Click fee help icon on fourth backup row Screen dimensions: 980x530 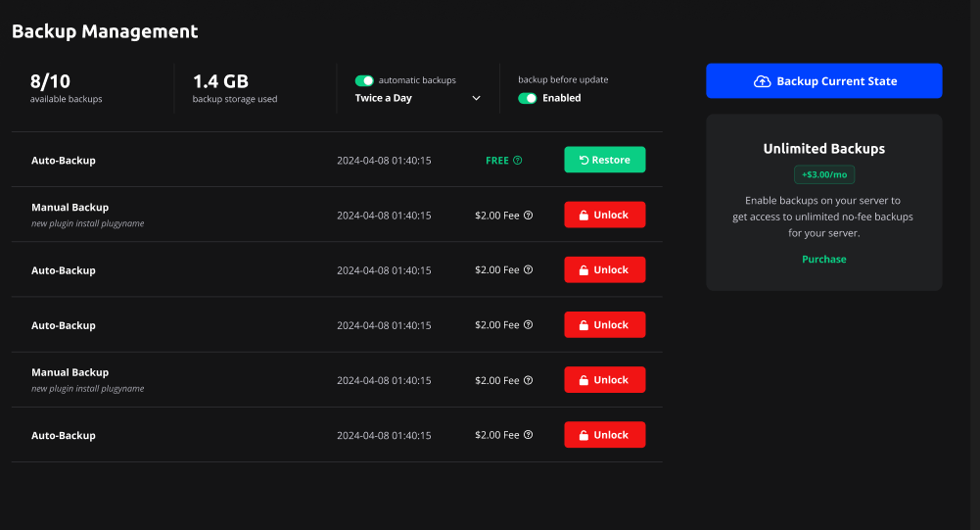(529, 325)
